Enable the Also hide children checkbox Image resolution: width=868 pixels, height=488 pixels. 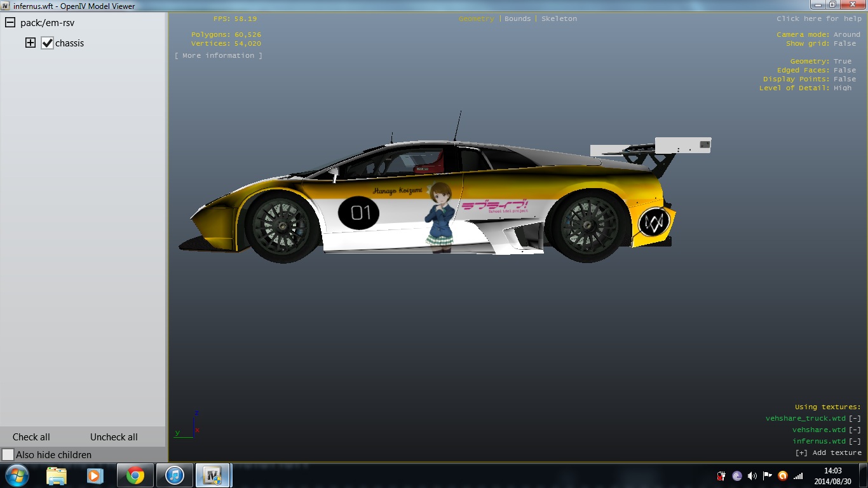(x=8, y=455)
